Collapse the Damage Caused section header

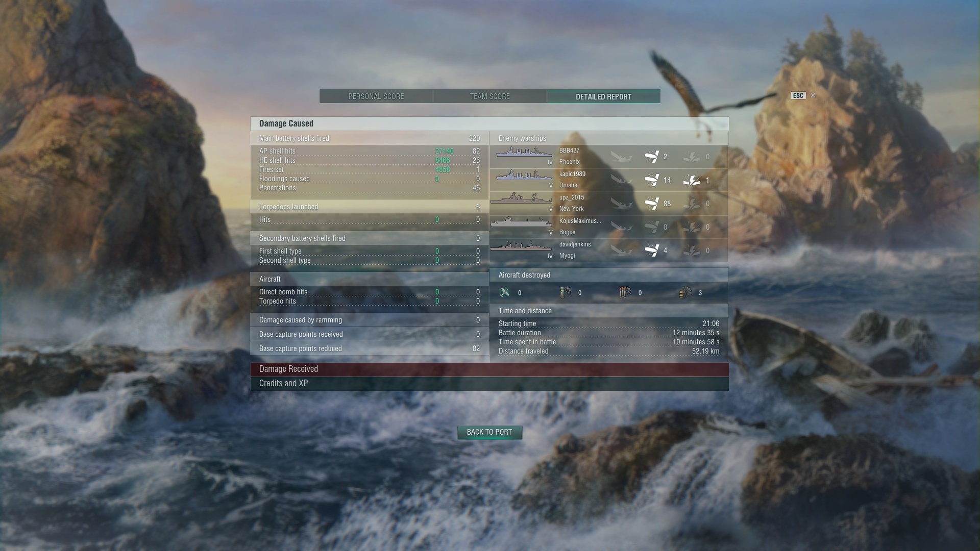tap(489, 123)
